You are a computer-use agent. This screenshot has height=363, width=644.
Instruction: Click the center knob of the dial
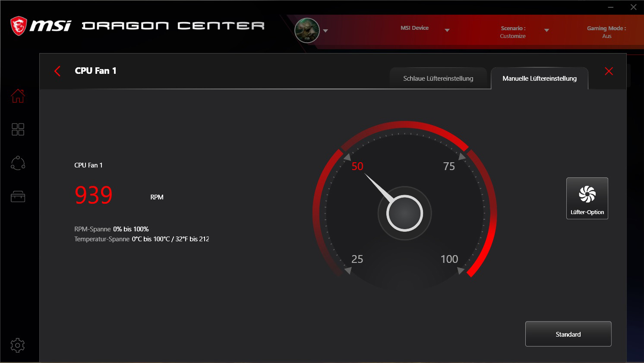[404, 213]
